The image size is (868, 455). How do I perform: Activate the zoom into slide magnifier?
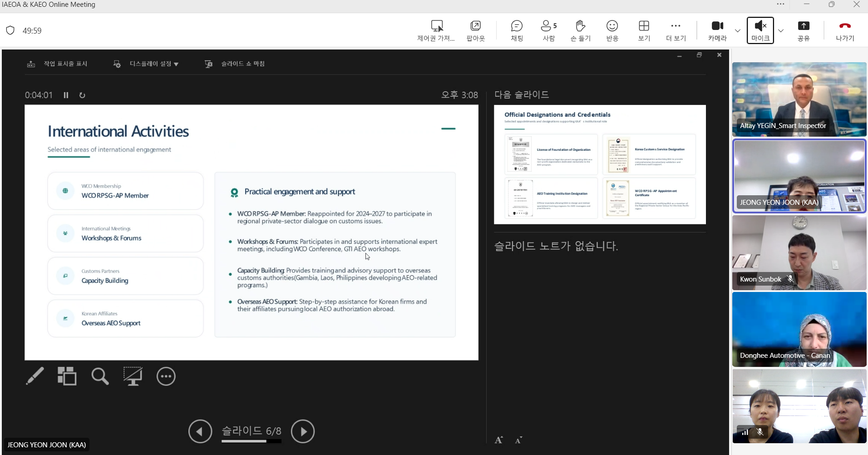pos(100,376)
